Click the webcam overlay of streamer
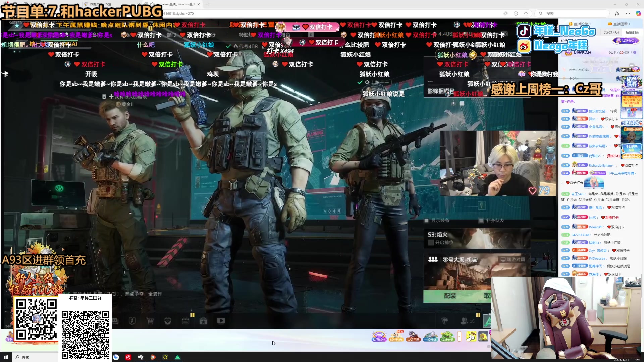This screenshot has height=362, width=644. point(498,163)
